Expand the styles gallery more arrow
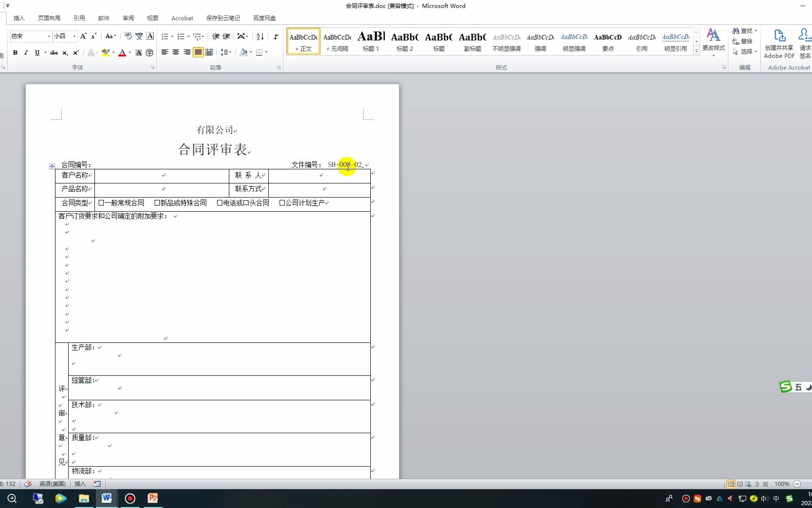 point(696,51)
